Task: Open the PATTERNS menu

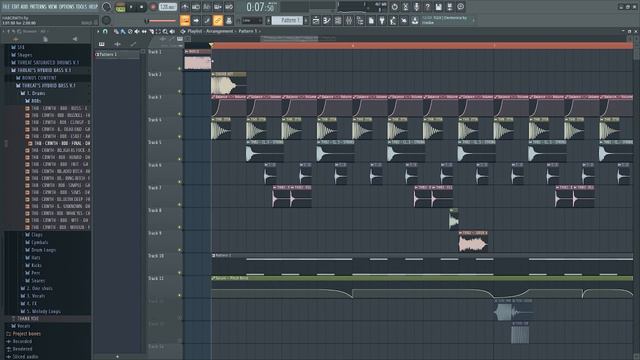Action: 38,7
